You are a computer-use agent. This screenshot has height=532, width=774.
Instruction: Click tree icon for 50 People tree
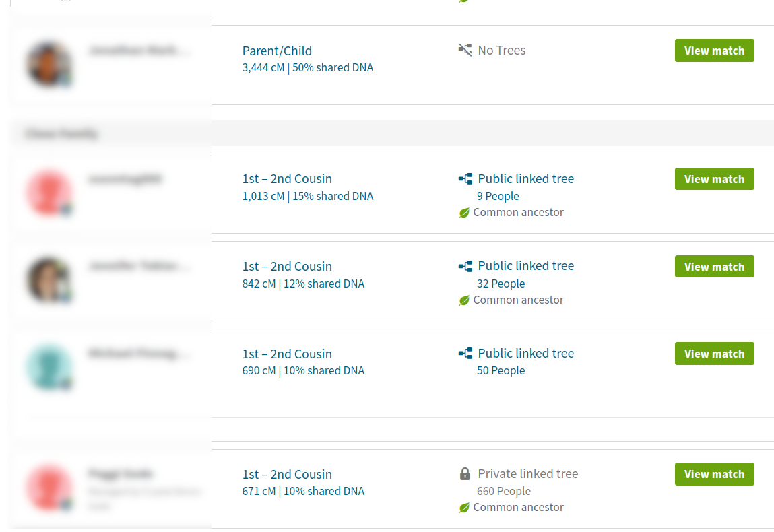click(465, 354)
